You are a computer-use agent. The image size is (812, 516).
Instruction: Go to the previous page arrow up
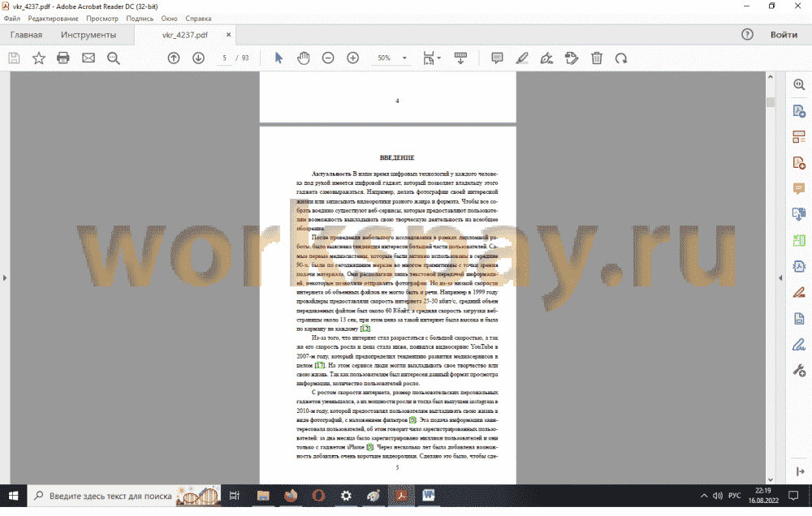click(x=174, y=58)
